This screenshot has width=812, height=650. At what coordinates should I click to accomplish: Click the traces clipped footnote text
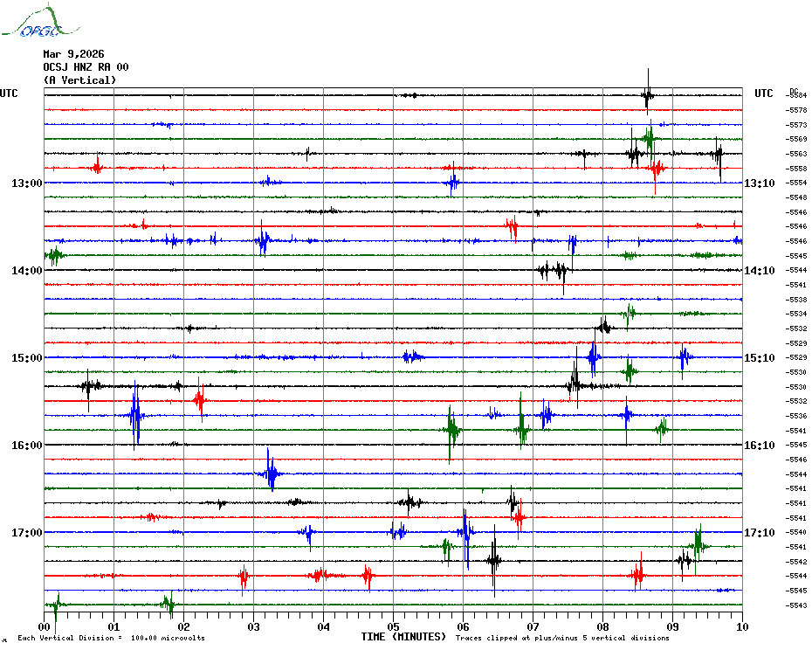[x=562, y=639]
